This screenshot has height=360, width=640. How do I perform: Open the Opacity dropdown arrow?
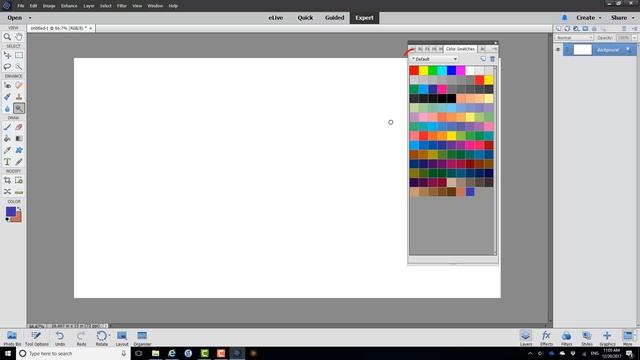634,38
